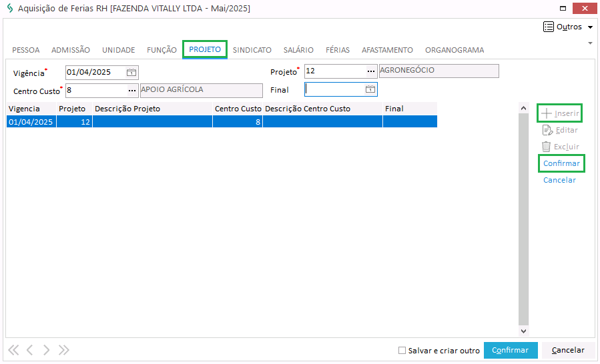
Task: Click the Cancelar link beside the grid
Action: point(559,180)
